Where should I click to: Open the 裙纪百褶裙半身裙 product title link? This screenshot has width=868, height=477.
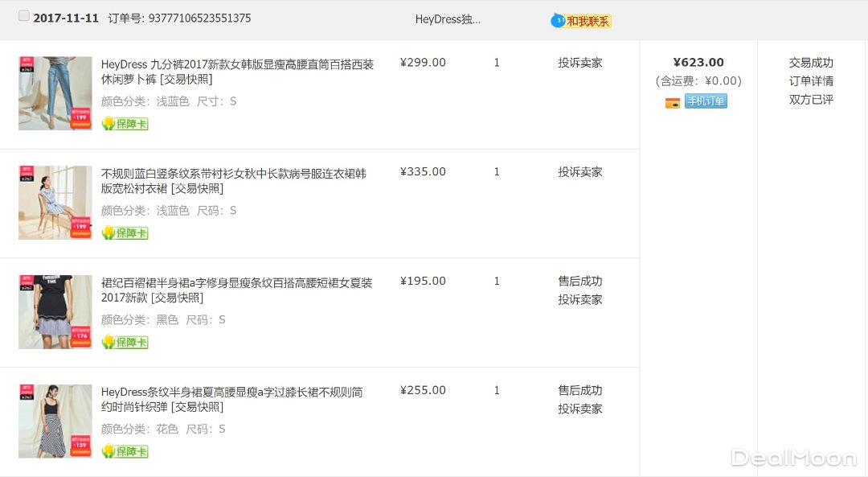(236, 283)
